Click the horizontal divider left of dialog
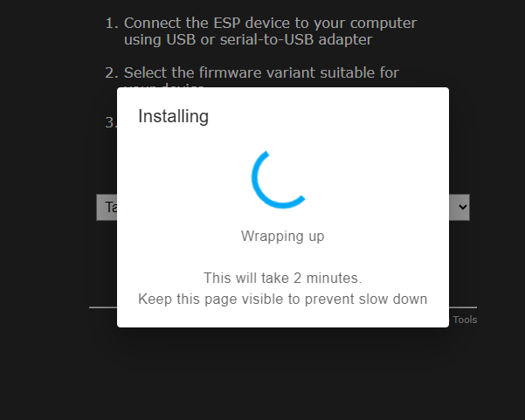This screenshot has width=525, height=420. tap(103, 306)
